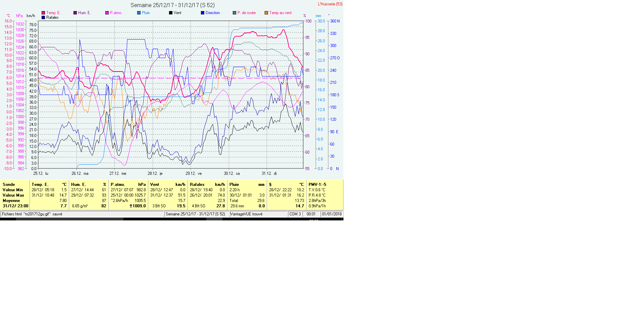
Task: Click the 'km/h' wind axis unit header
Action: (x=31, y=16)
